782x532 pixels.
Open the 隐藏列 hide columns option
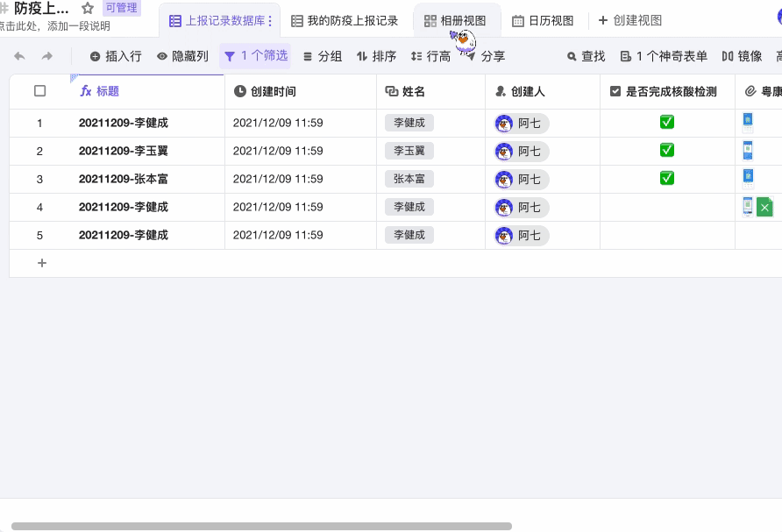182,56
